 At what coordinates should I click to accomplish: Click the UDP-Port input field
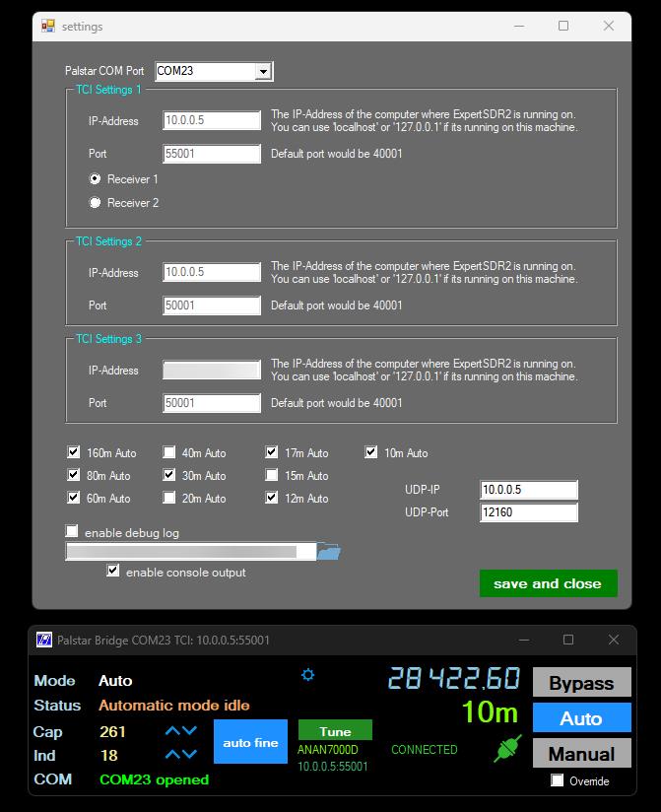[x=528, y=512]
